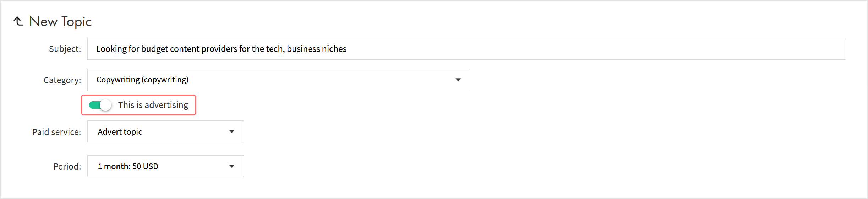Click the Period dropdown arrow
Screen dimensions: 868x199
232,166
